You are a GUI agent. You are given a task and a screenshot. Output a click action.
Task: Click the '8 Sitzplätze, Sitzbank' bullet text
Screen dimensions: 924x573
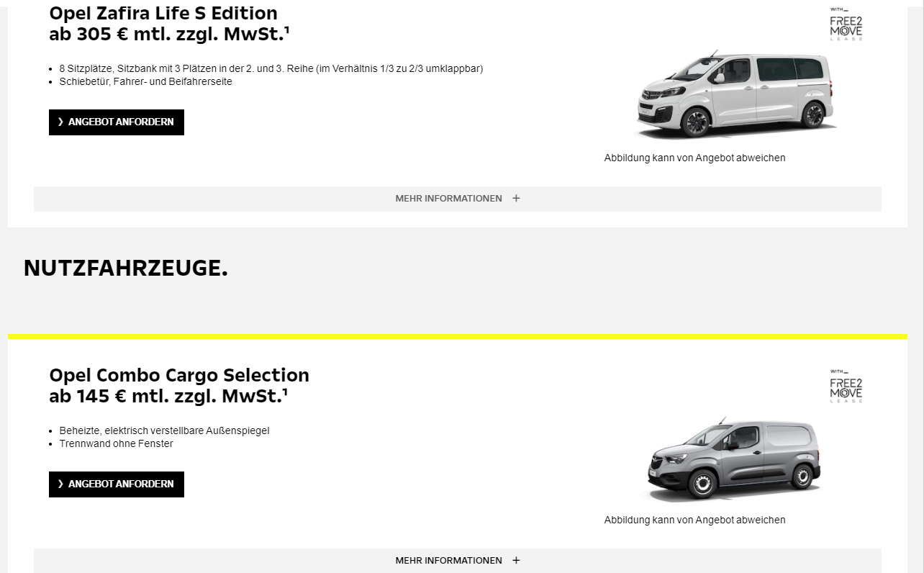(x=271, y=68)
